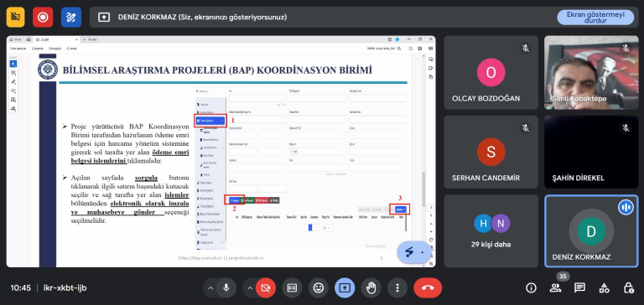The image size is (644, 305).
Task: Open Dönüştür in Acrobat toolbar
Action: tap(55, 49)
